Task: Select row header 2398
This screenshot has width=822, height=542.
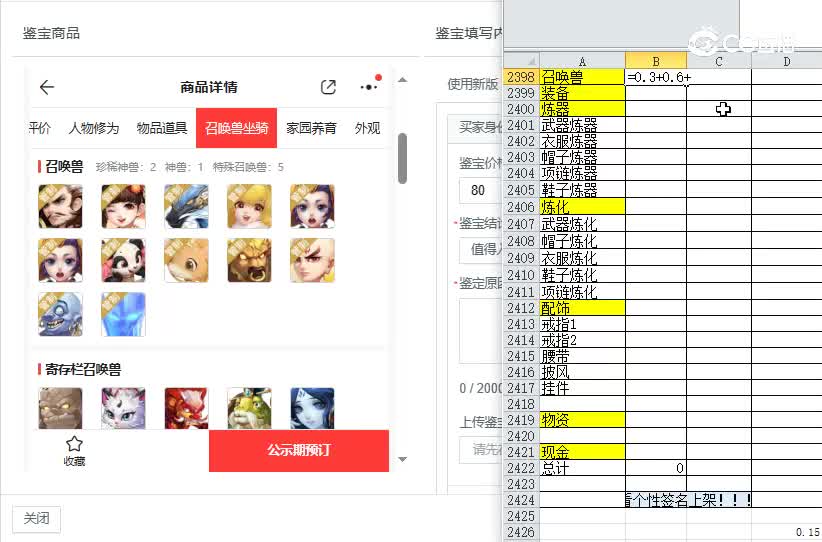Action: (522, 77)
